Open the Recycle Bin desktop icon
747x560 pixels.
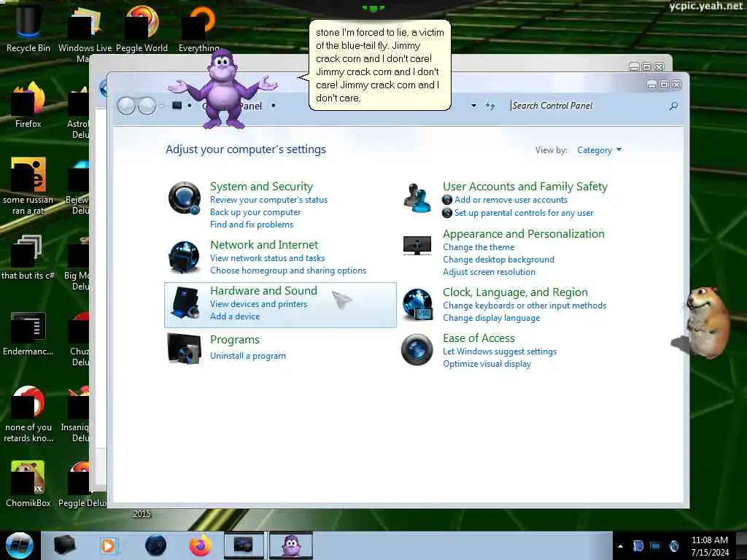(28, 28)
